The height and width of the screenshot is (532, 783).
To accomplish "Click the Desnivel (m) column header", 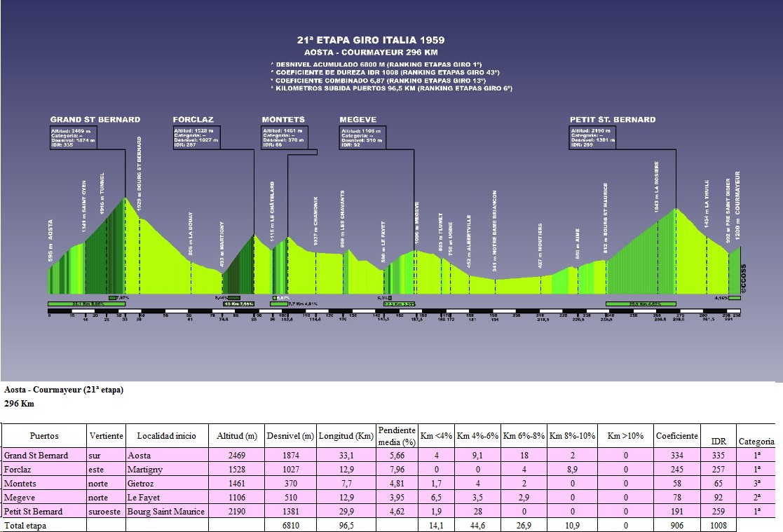I will [290, 435].
